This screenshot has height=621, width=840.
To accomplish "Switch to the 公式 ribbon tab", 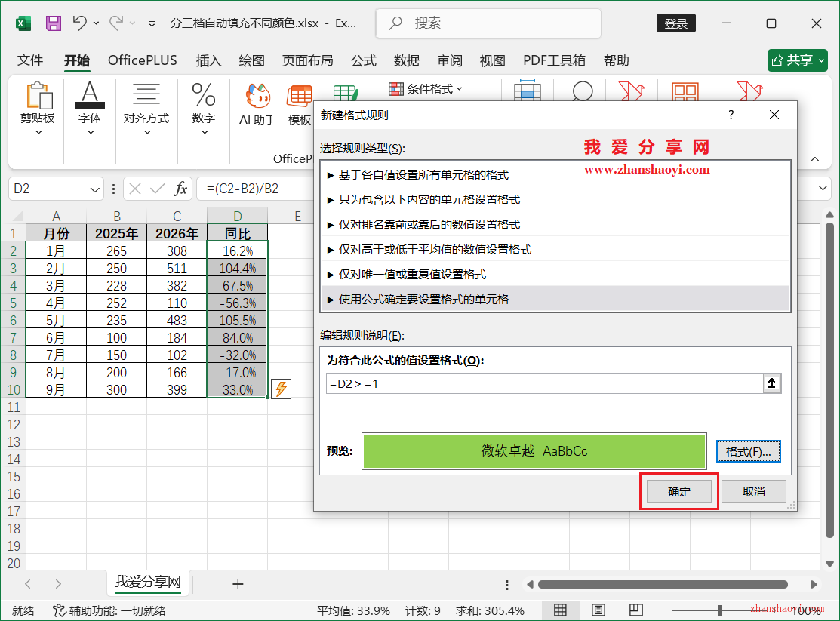I will pyautogui.click(x=364, y=60).
